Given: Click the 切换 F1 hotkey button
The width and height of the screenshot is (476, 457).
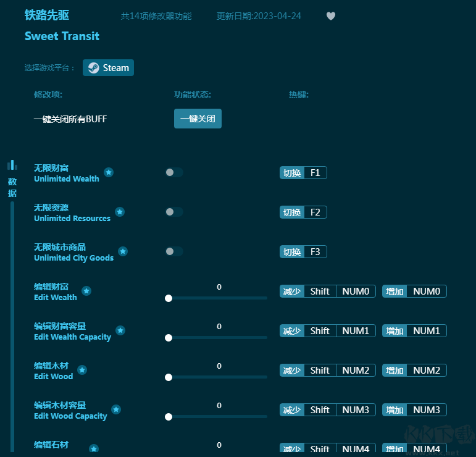Looking at the screenshot, I should tap(303, 173).
